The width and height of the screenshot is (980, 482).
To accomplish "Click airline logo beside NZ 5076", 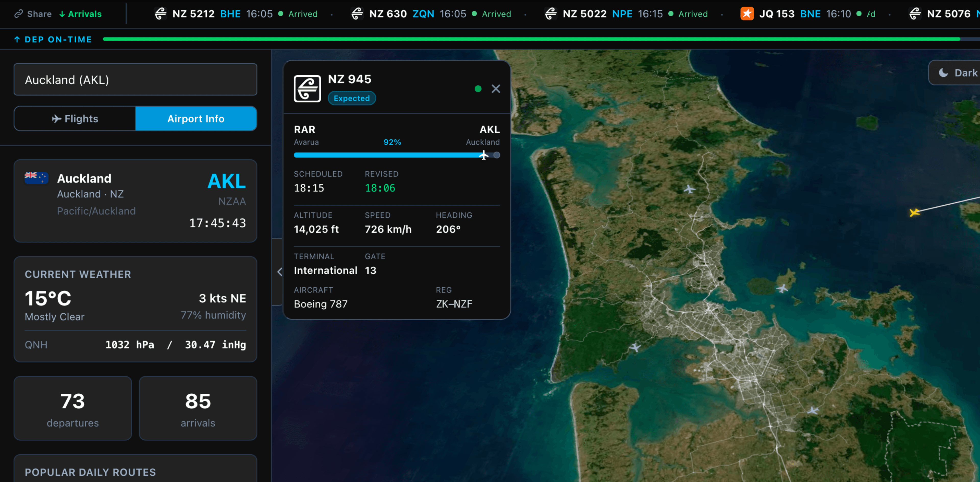I will [x=915, y=14].
